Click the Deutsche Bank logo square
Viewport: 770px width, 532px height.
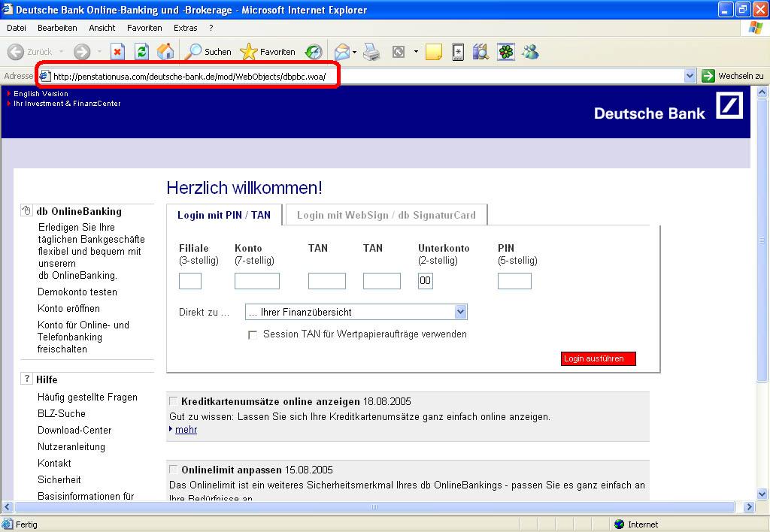point(729,105)
